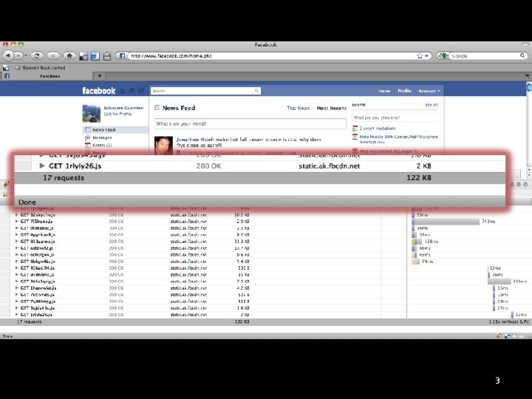Switch feed to Top News

point(299,108)
